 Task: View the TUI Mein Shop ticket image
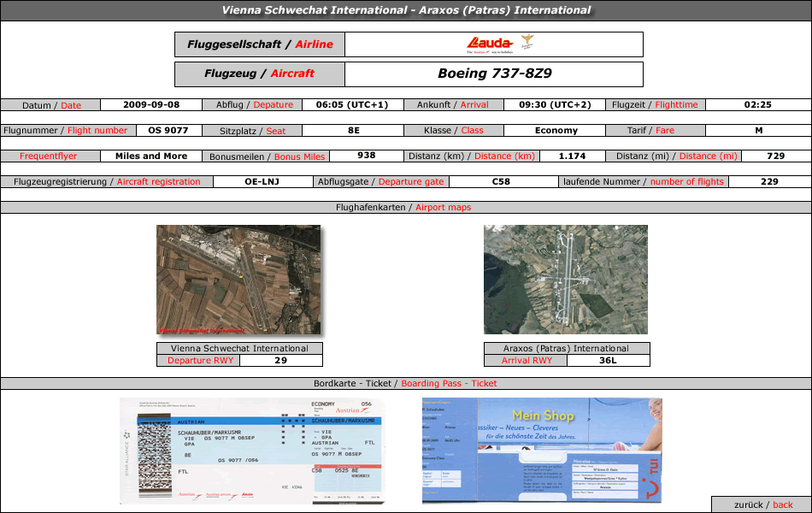(542, 451)
